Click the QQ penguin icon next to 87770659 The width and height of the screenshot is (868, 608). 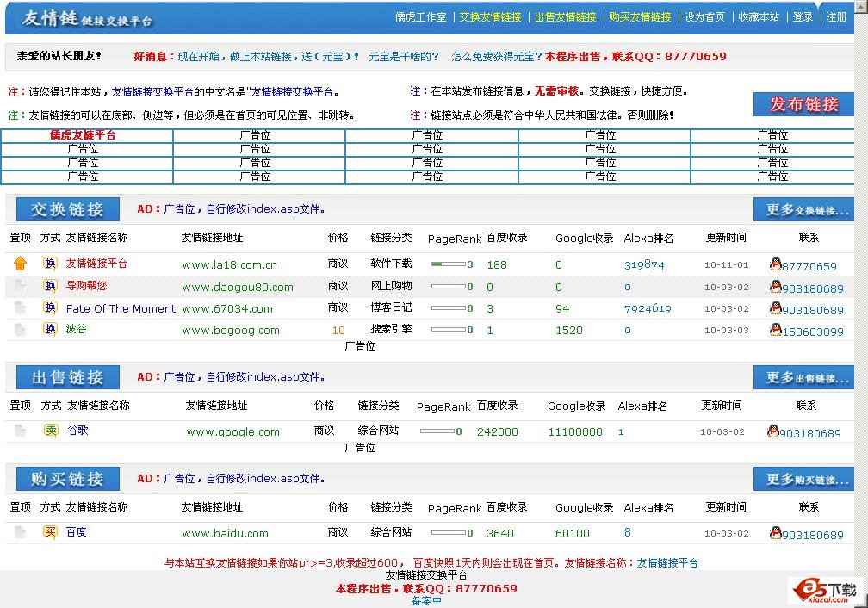click(775, 264)
